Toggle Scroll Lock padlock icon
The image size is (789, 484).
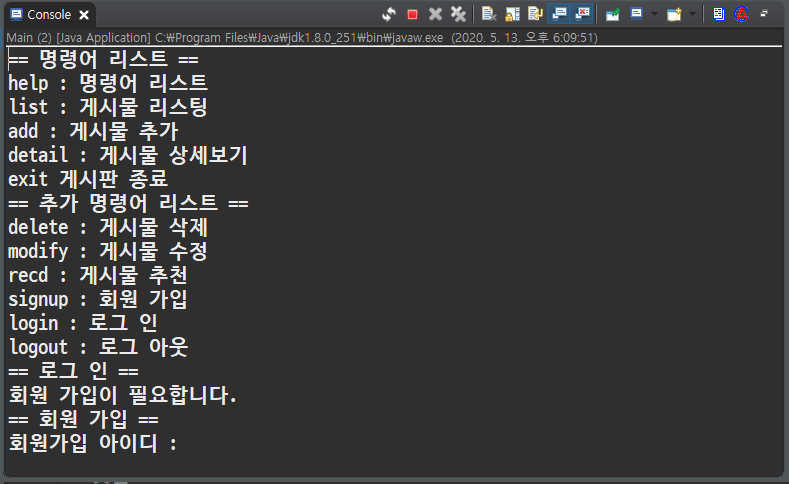click(512, 14)
